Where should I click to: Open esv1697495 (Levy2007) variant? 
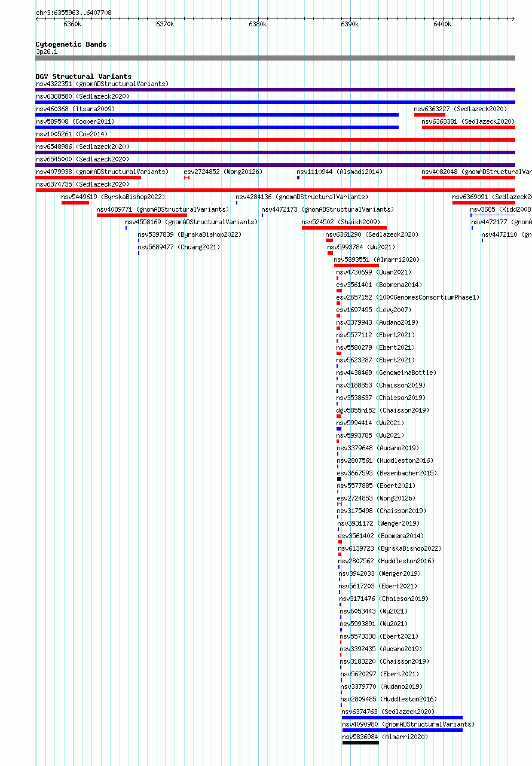374,310
